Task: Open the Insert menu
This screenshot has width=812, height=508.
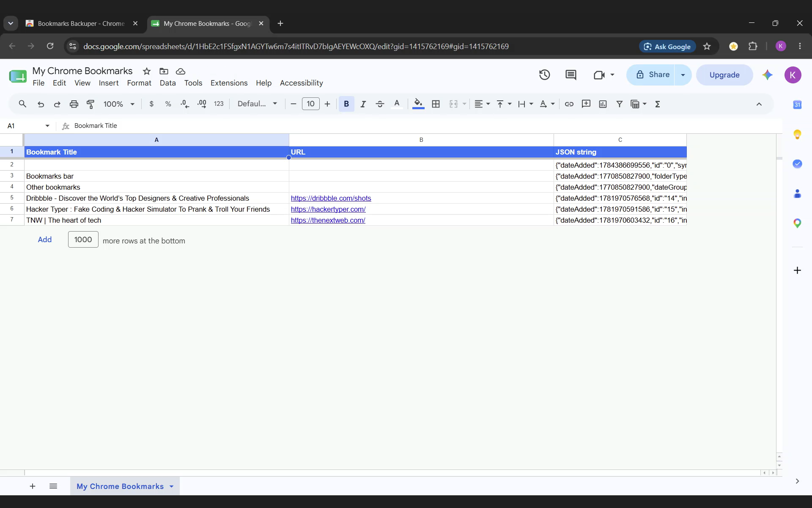Action: point(109,83)
